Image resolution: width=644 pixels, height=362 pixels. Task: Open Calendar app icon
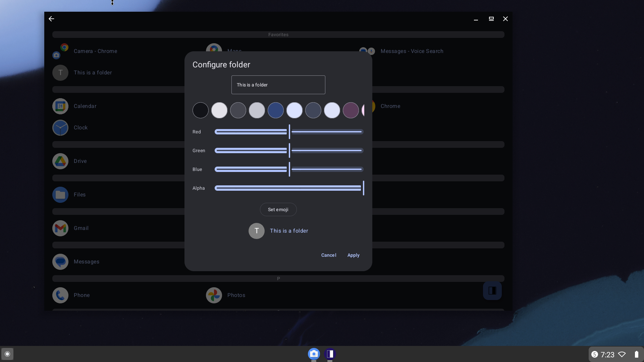pyautogui.click(x=60, y=106)
